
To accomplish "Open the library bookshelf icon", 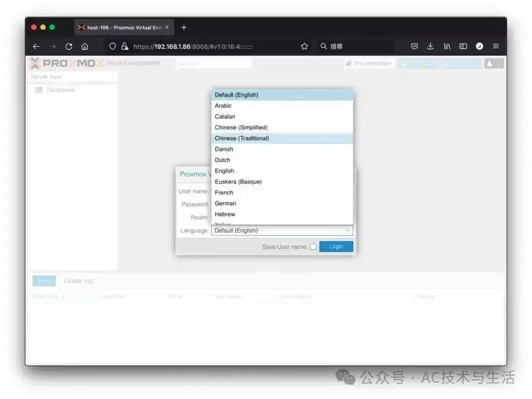I will tap(447, 46).
